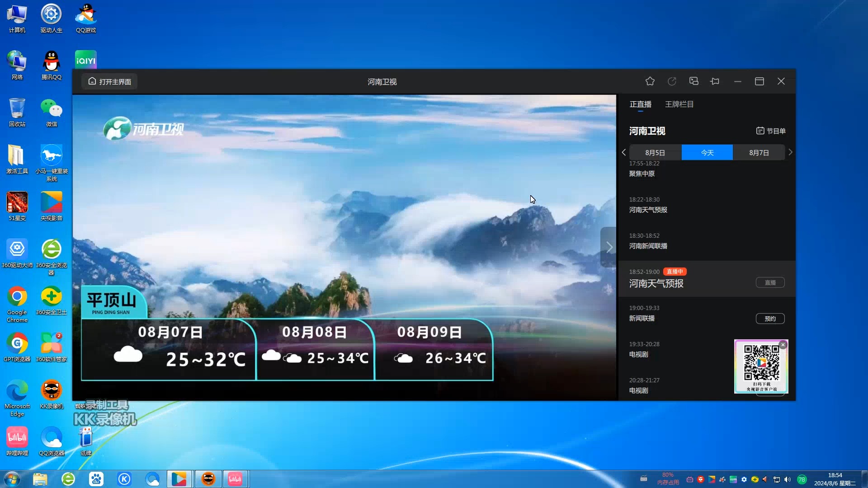Open 网络 desktop icon
This screenshot has height=488, width=868.
click(17, 66)
